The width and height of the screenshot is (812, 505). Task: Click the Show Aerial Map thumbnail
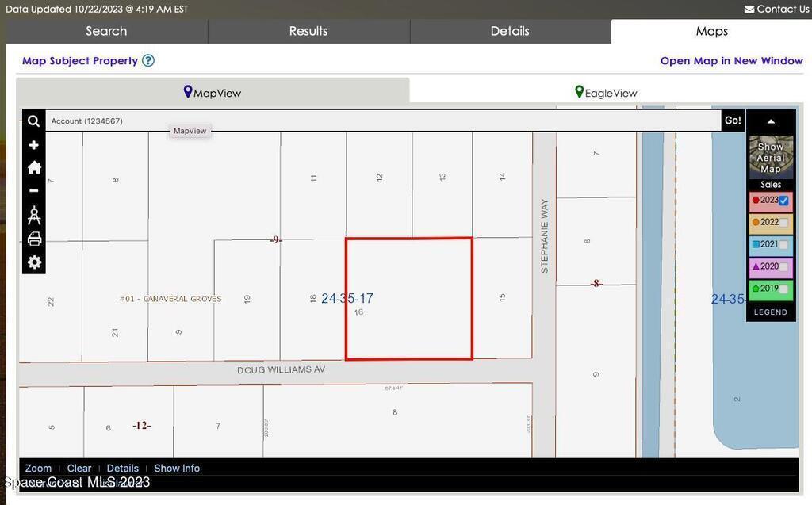pyautogui.click(x=770, y=158)
